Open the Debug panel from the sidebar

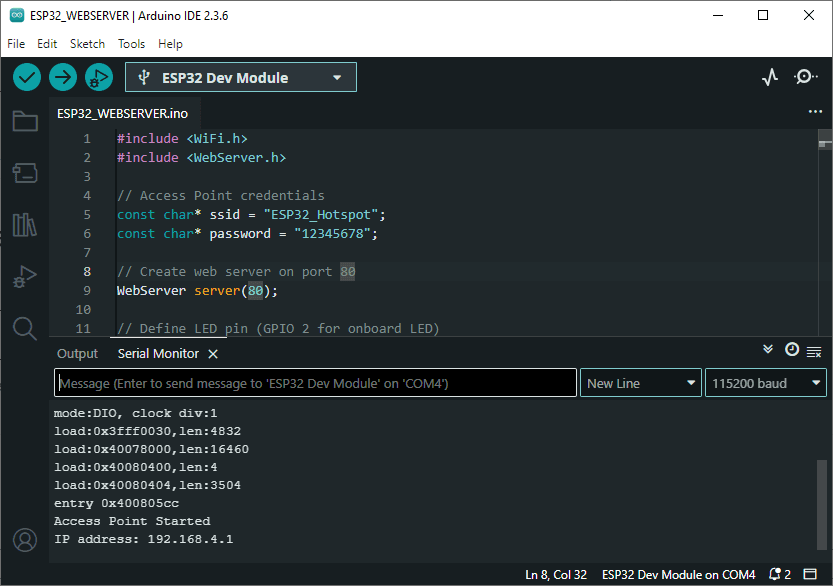pos(25,276)
